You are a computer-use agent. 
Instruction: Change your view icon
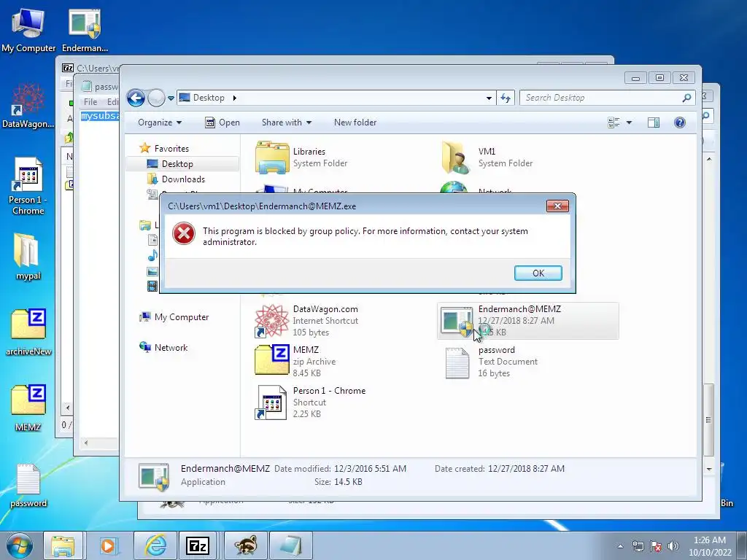tap(614, 122)
